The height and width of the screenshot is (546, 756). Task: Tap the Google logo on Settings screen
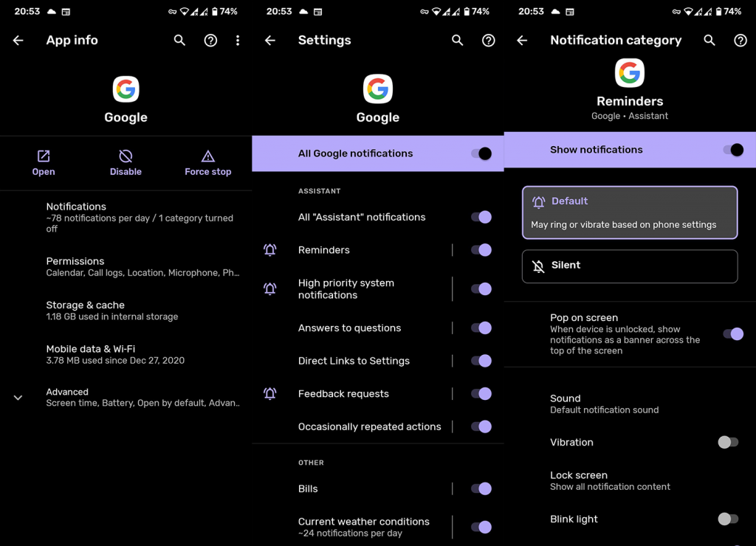pyautogui.click(x=378, y=89)
